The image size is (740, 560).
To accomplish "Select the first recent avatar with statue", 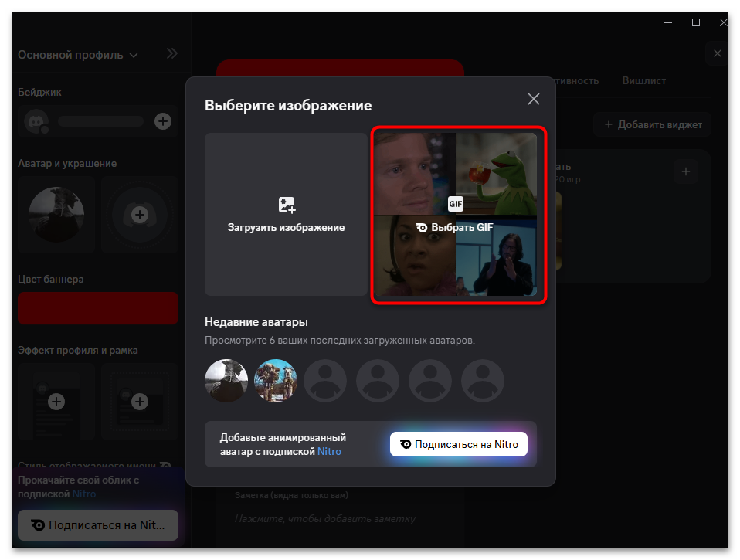I will (x=226, y=381).
